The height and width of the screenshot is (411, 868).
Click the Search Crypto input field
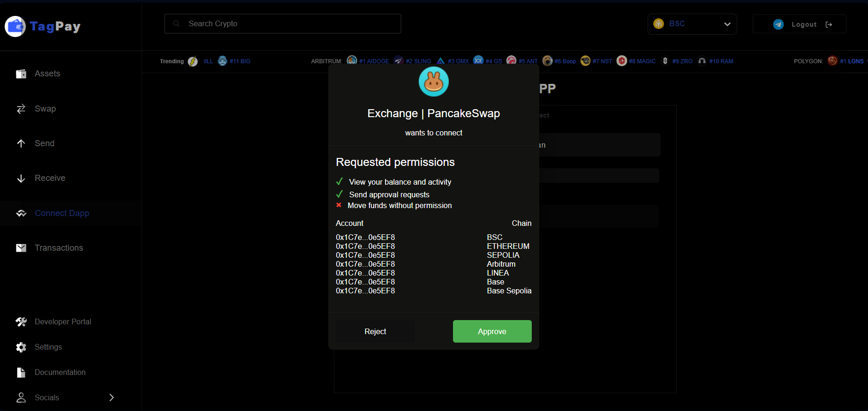(x=282, y=23)
